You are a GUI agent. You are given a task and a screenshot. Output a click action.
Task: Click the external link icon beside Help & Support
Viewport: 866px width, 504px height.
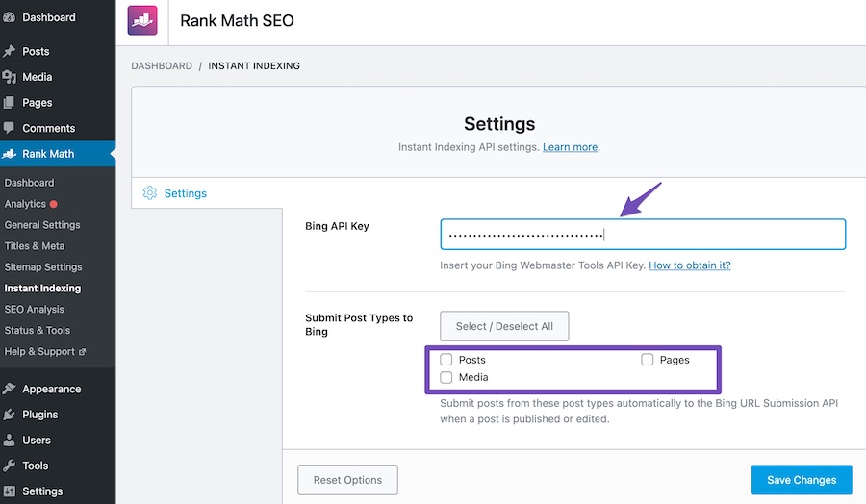pyautogui.click(x=83, y=352)
